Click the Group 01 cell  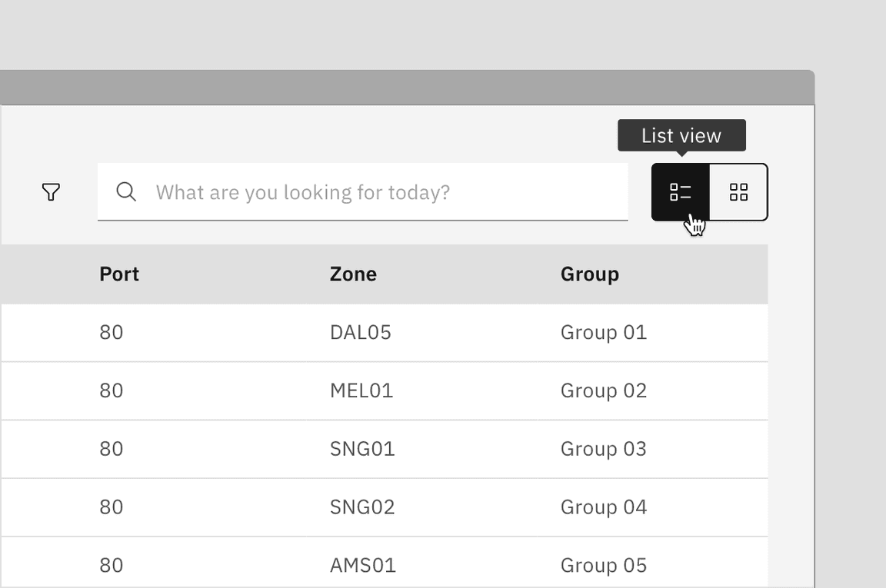point(603,333)
